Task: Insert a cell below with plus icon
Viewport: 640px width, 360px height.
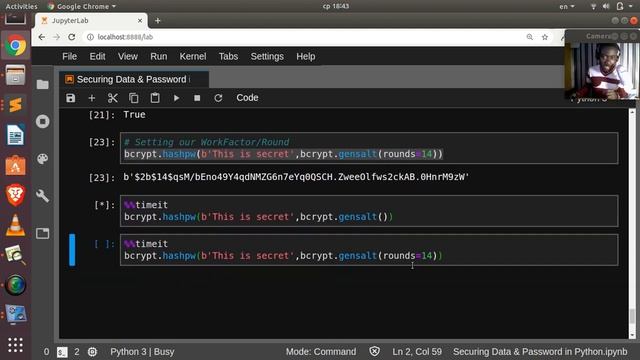Action: (x=92, y=98)
